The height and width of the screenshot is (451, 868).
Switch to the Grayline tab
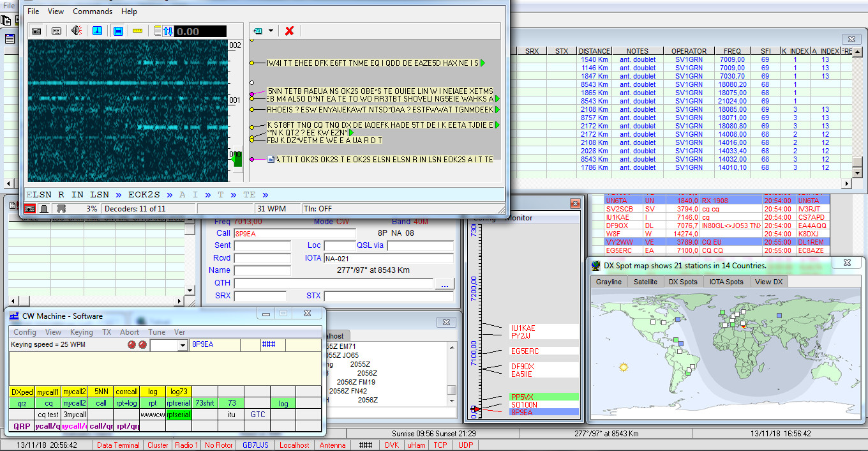608,281
